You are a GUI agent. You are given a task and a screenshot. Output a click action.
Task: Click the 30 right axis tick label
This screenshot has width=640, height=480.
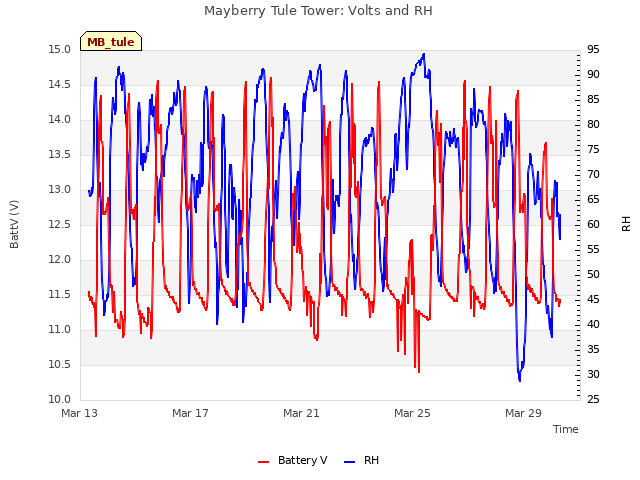(593, 374)
